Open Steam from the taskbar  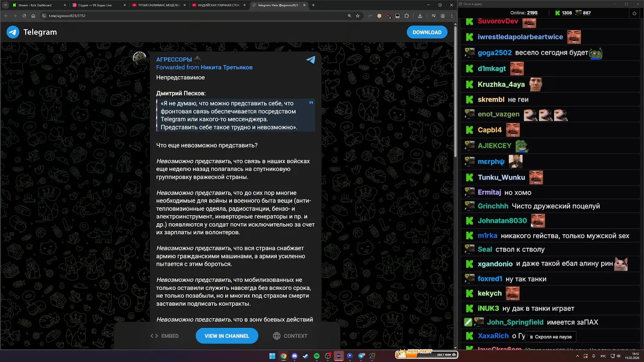point(305,356)
